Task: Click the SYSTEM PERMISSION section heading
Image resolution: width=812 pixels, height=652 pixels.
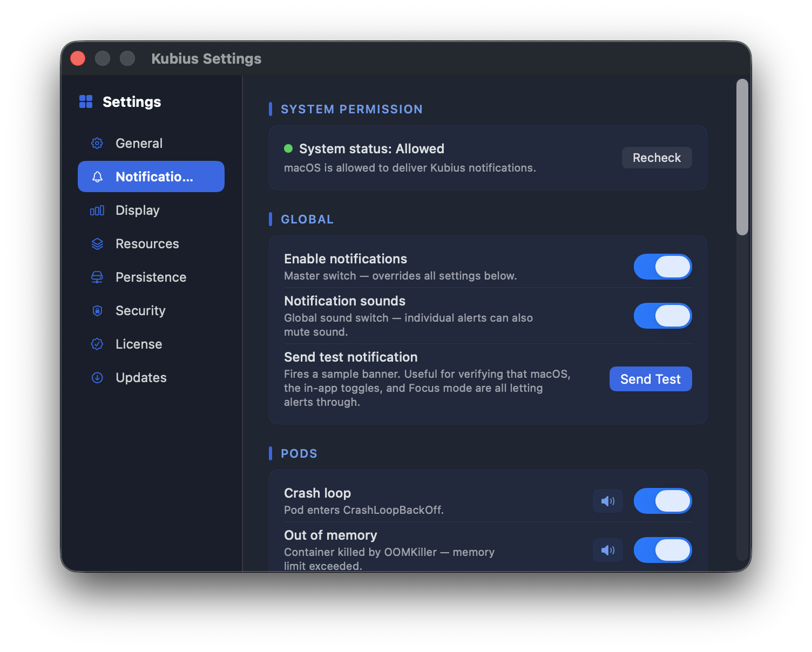Action: 351,109
